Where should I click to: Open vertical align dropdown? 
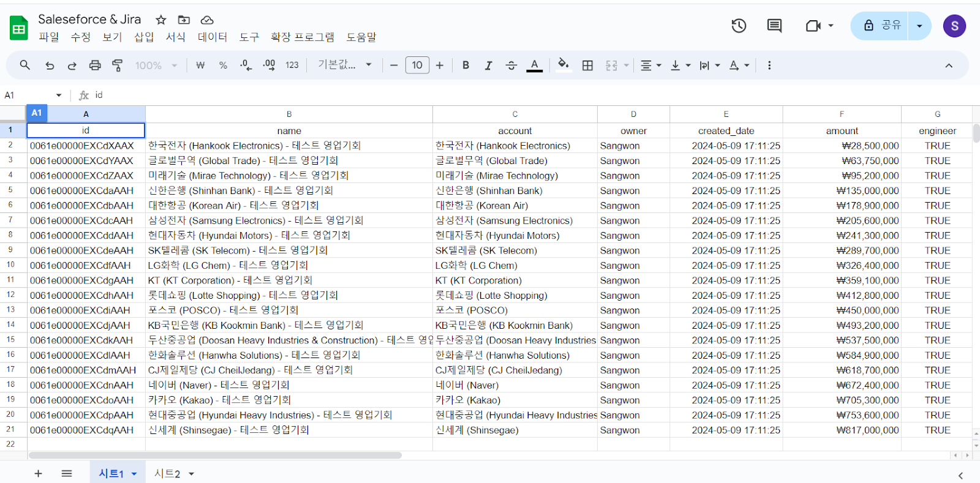680,66
